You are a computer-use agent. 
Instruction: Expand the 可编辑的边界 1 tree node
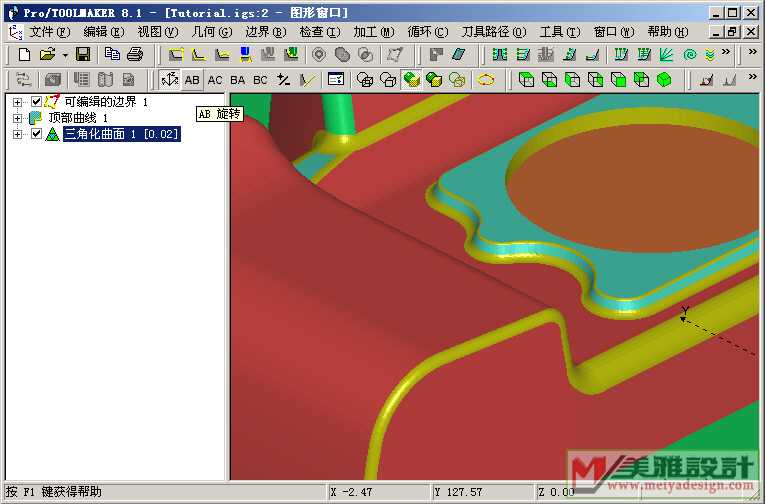[18, 102]
